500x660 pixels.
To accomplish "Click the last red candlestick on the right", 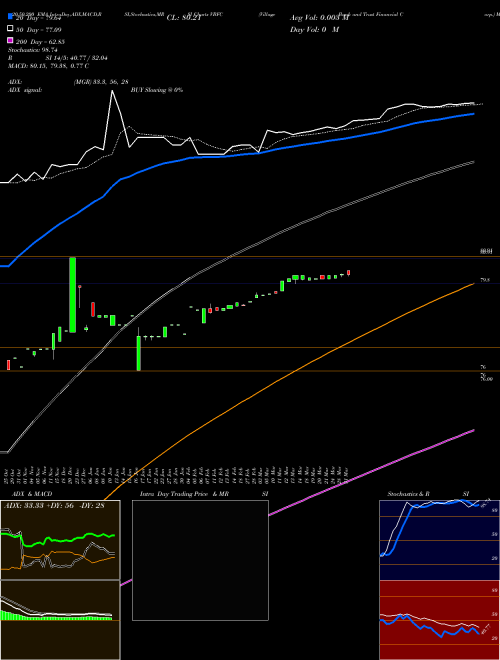I will pos(348,273).
